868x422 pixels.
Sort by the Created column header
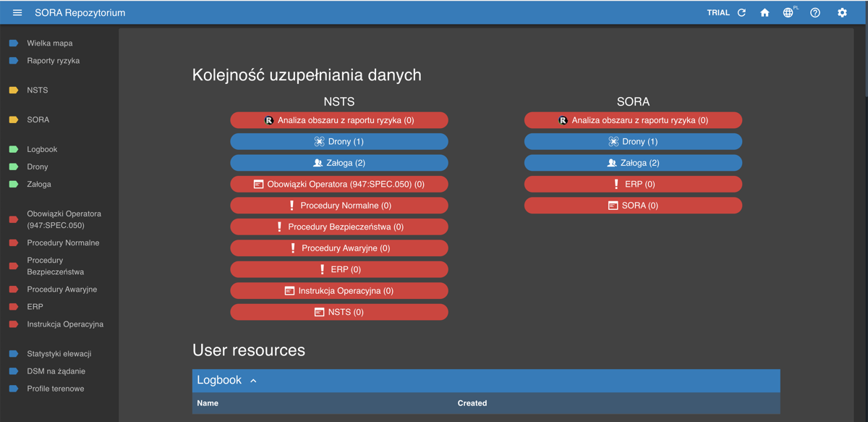(x=472, y=403)
